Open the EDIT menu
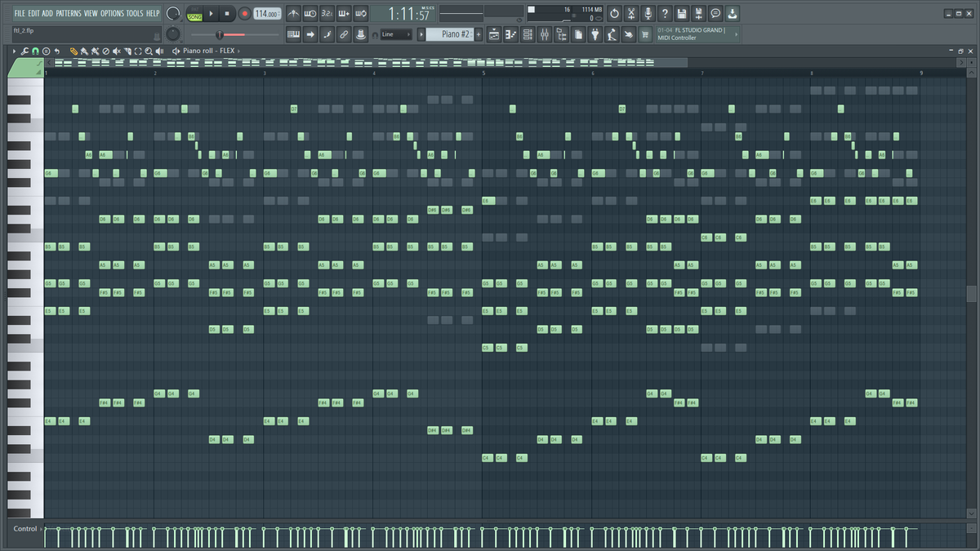This screenshot has width=980, height=551. click(x=34, y=13)
